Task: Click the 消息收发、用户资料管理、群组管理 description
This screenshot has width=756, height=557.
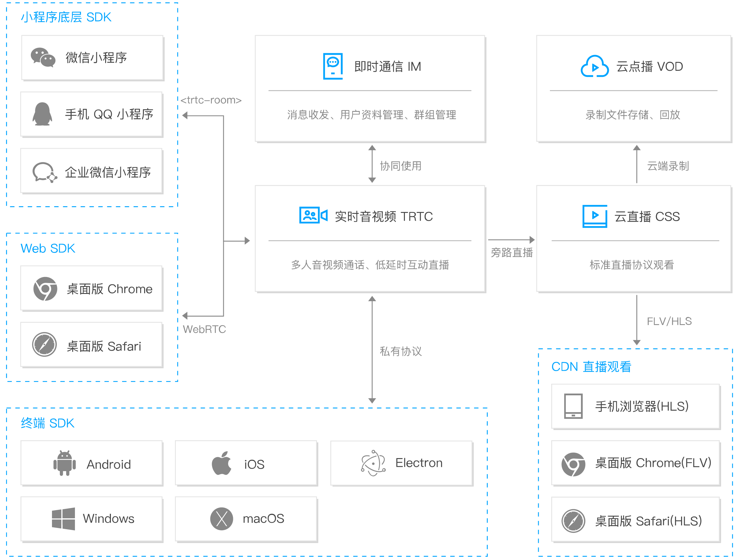Action: click(x=372, y=115)
